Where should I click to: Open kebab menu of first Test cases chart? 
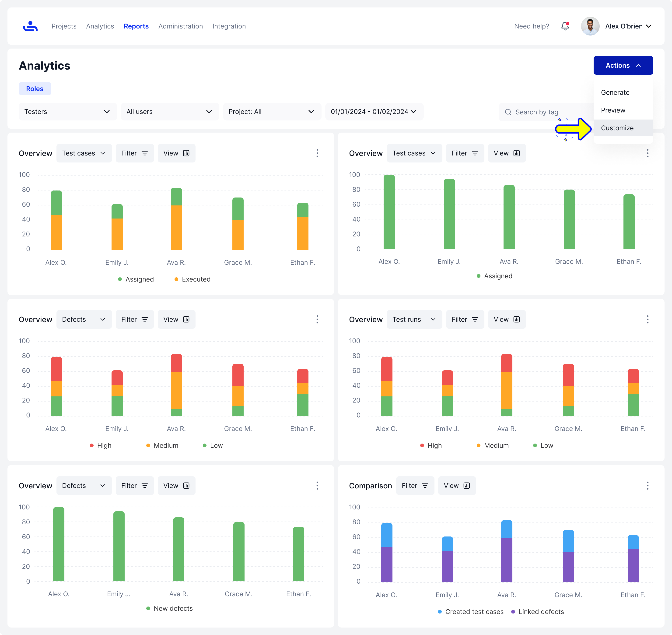coord(317,153)
